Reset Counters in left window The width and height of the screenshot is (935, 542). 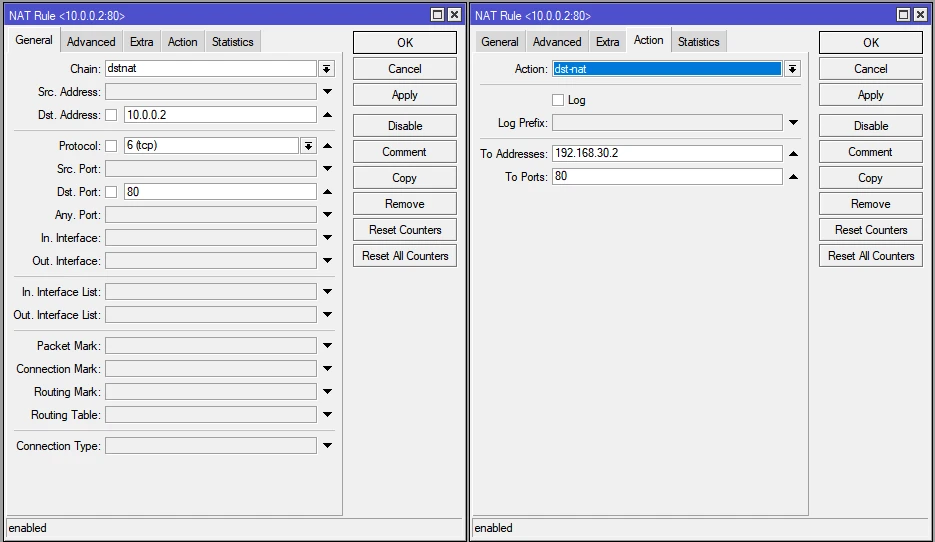(405, 230)
